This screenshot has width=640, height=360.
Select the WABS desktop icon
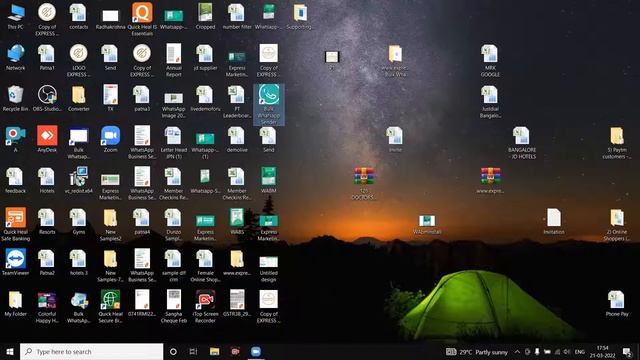click(237, 221)
